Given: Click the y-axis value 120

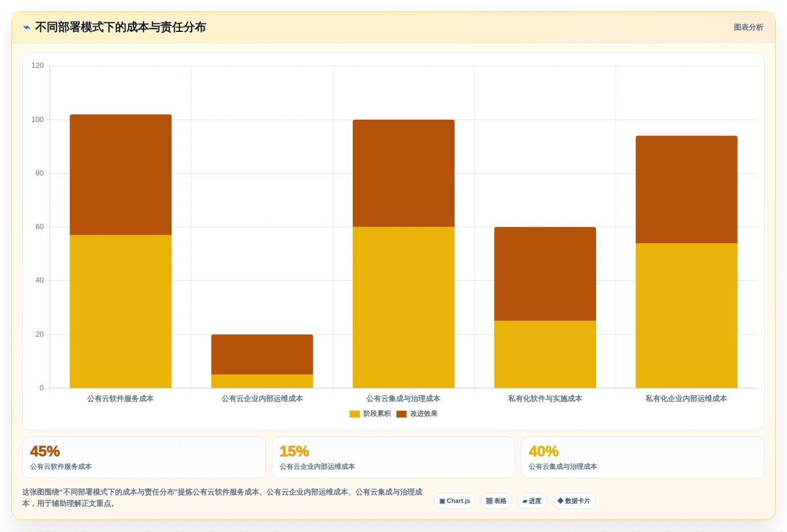Looking at the screenshot, I should tap(38, 66).
